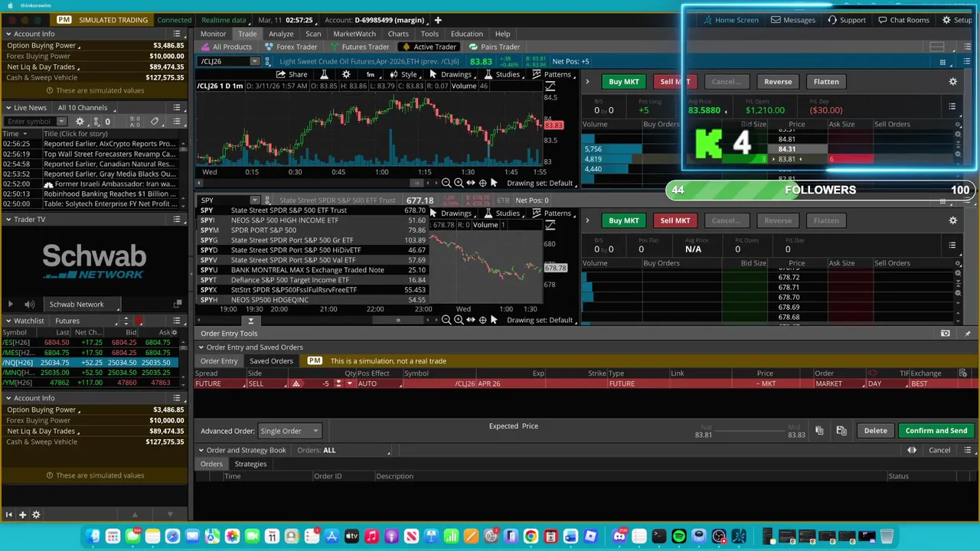Viewport: 980px width, 551px height.
Task: Open the /CLJ26 symbol dropdown
Action: (254, 61)
